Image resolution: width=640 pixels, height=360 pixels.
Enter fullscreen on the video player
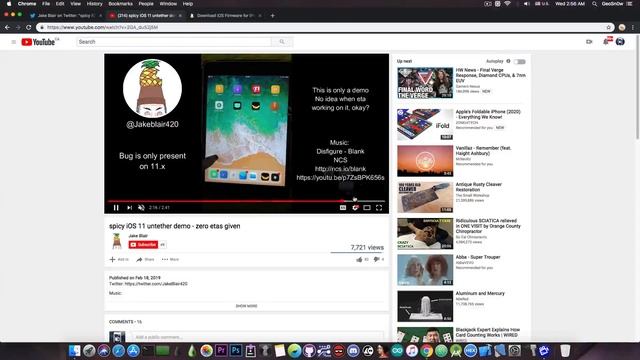tap(379, 208)
